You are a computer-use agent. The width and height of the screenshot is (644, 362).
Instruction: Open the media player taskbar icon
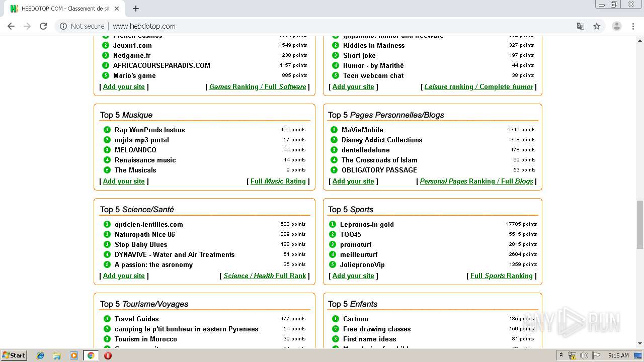[74, 355]
